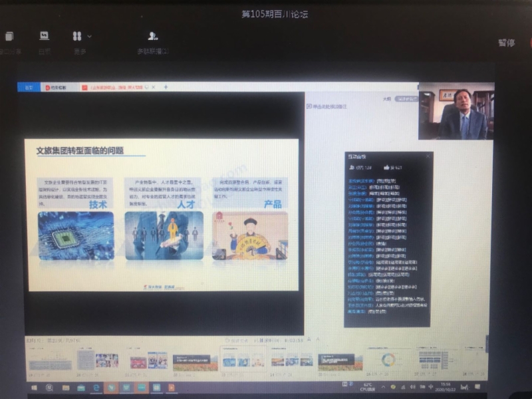
Task: Open the 更多 four-dot grid icon
Action: [x=77, y=36]
